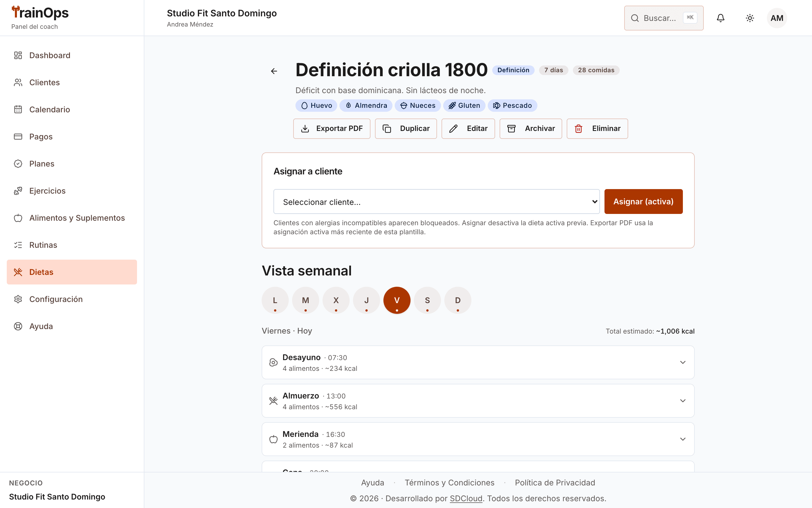Edit the diet with Editar
Image resolution: width=812 pixels, height=508 pixels.
tap(468, 129)
